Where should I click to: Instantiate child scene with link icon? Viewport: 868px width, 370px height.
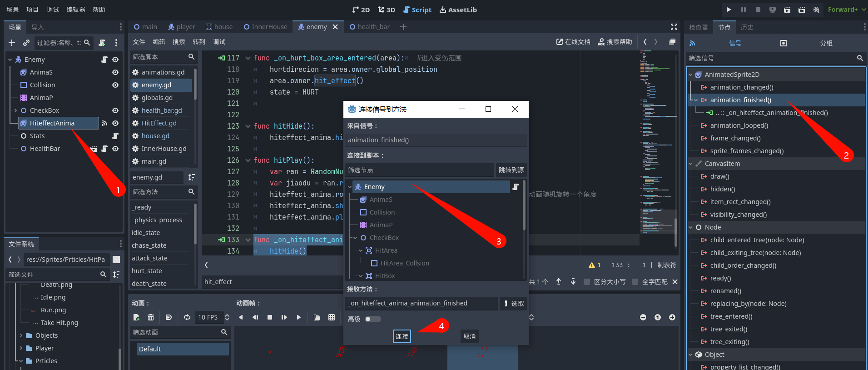click(26, 43)
